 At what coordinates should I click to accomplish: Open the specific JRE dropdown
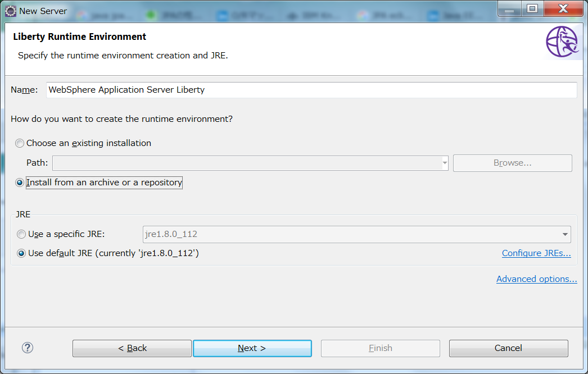pos(565,234)
